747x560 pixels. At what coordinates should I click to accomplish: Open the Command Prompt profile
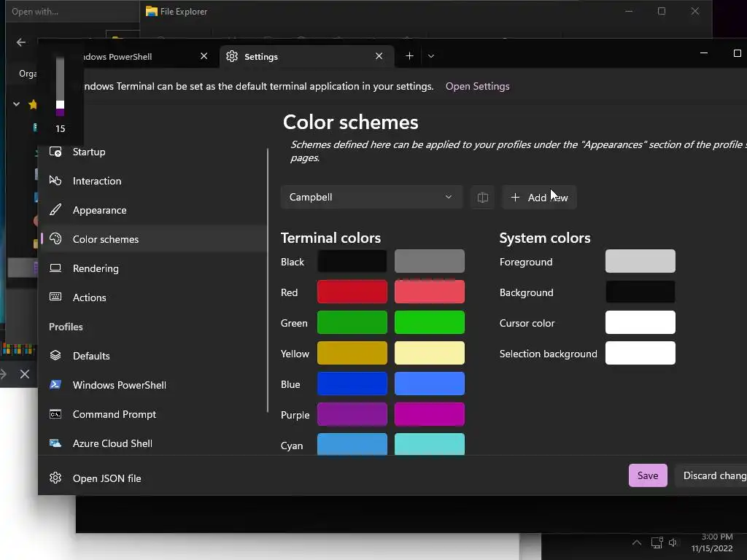(152, 414)
